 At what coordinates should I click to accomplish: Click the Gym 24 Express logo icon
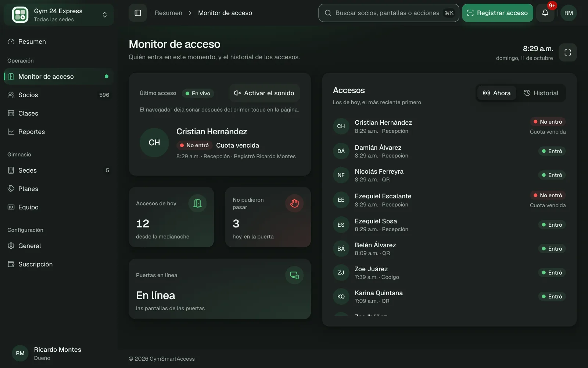[20, 15]
